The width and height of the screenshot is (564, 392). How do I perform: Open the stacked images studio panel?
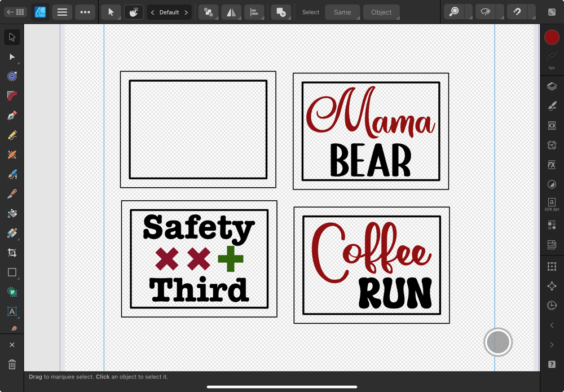tap(552, 245)
